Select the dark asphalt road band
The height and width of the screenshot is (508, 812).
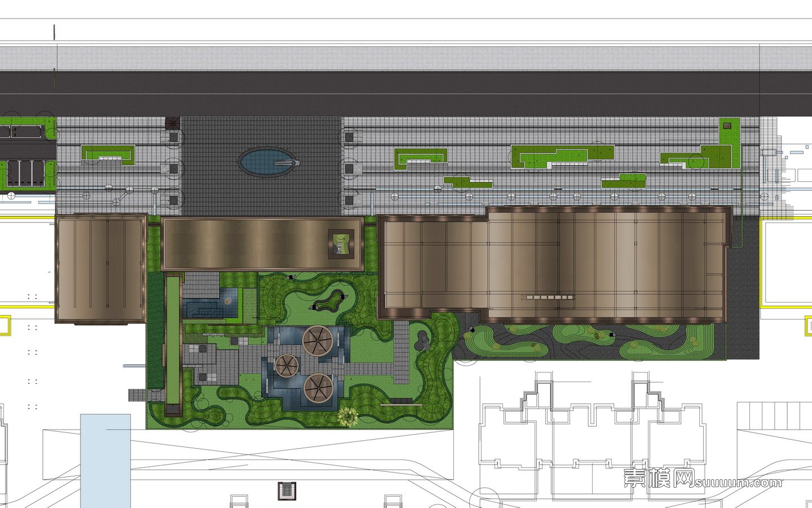(x=406, y=93)
